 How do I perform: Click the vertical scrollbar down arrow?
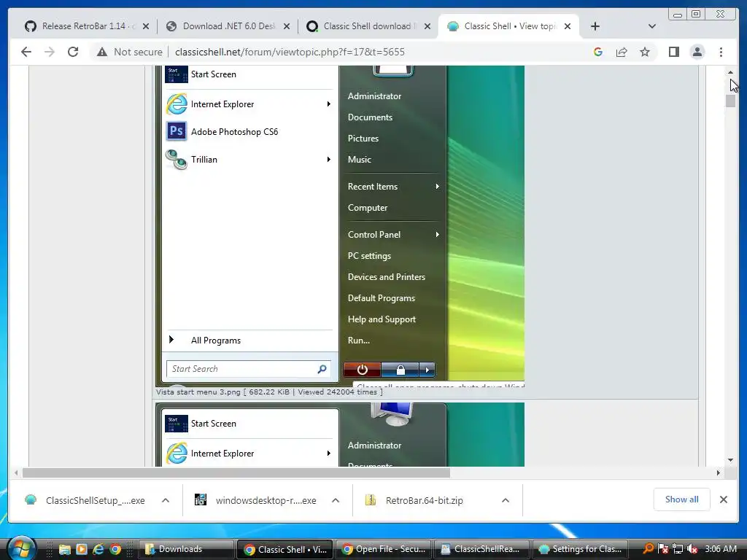click(730, 460)
